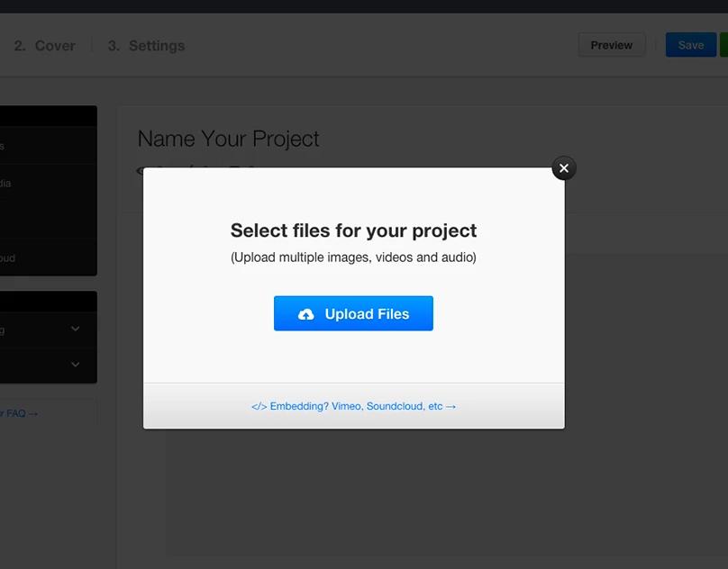Image resolution: width=728 pixels, height=569 pixels.
Task: Click the cloud icon on Upload Files button
Action: pos(304,312)
